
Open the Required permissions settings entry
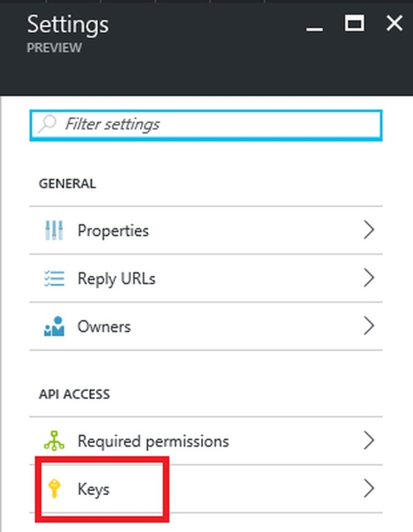pos(153,441)
